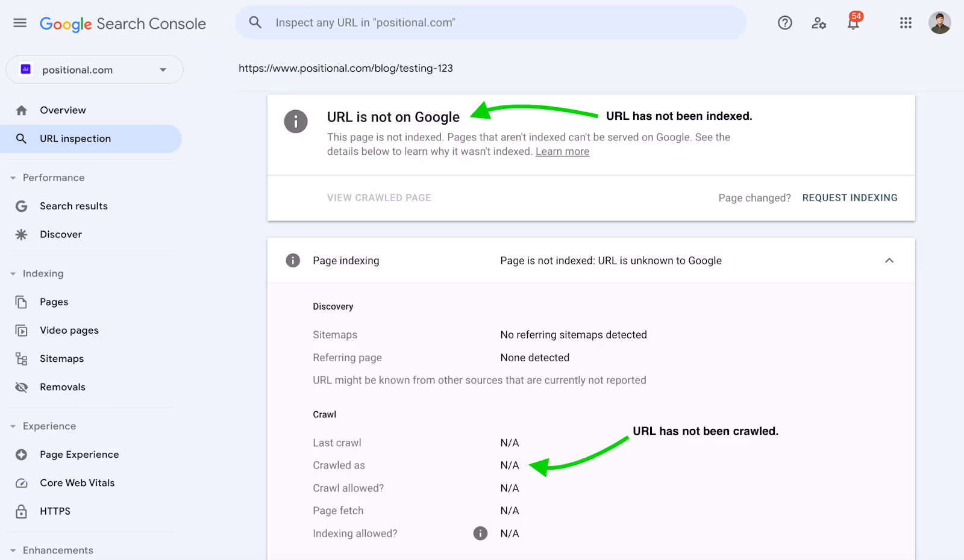Image resolution: width=964 pixels, height=560 pixels.
Task: Click the Discovery section heading
Action: [333, 306]
